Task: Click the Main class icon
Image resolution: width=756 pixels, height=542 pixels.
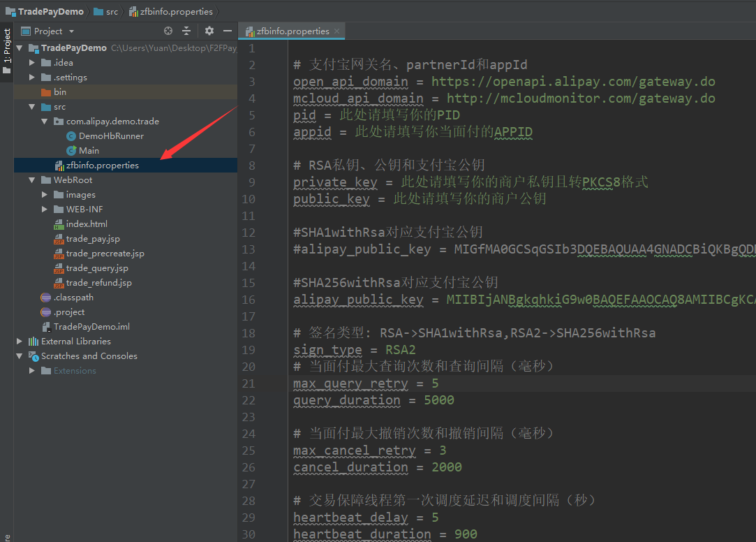Action: (71, 150)
